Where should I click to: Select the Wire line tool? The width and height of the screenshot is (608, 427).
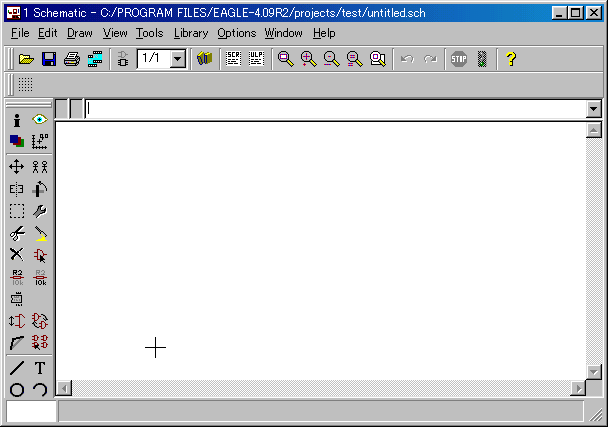17,368
